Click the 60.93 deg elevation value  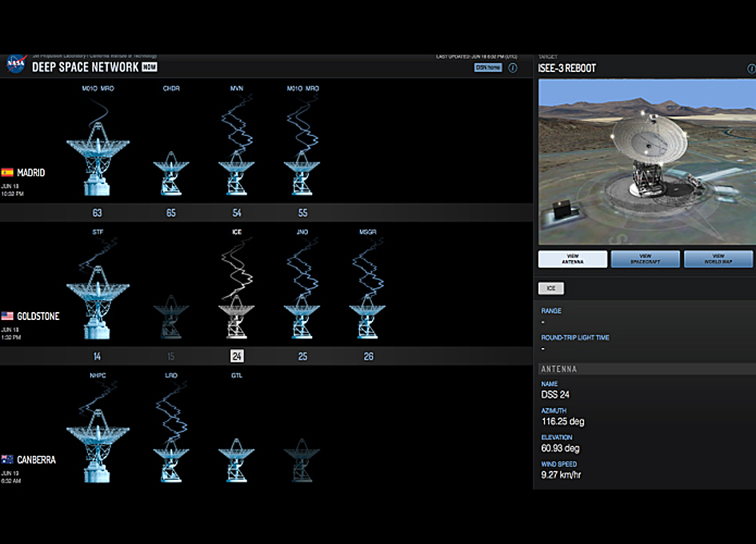click(560, 448)
